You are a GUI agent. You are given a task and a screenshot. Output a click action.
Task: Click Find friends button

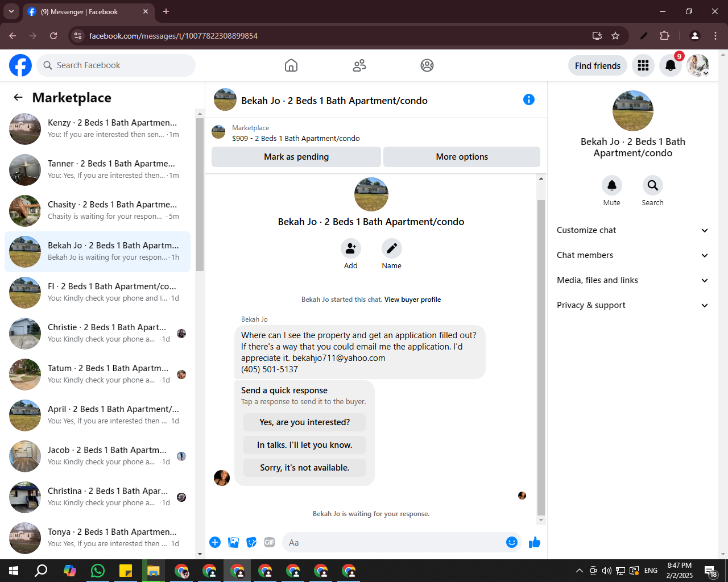point(598,65)
